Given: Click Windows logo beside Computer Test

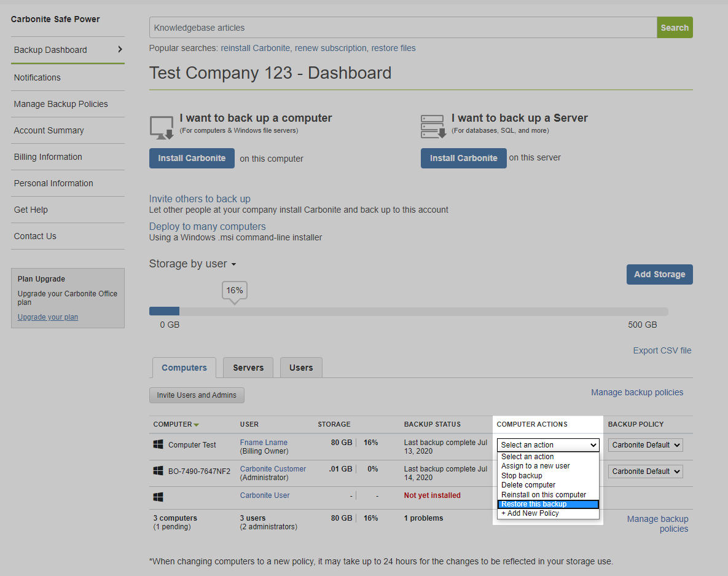Looking at the screenshot, I should (159, 444).
